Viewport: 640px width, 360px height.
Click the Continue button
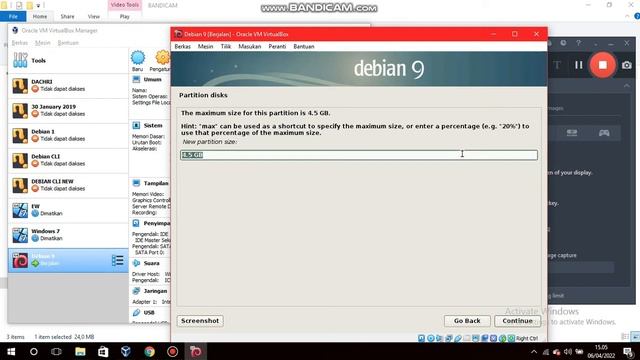pyautogui.click(x=517, y=321)
